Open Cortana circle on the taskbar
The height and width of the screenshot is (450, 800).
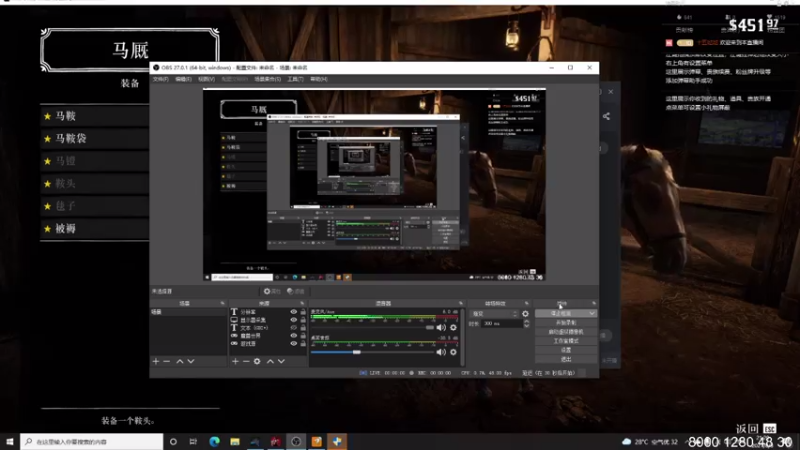[173, 441]
